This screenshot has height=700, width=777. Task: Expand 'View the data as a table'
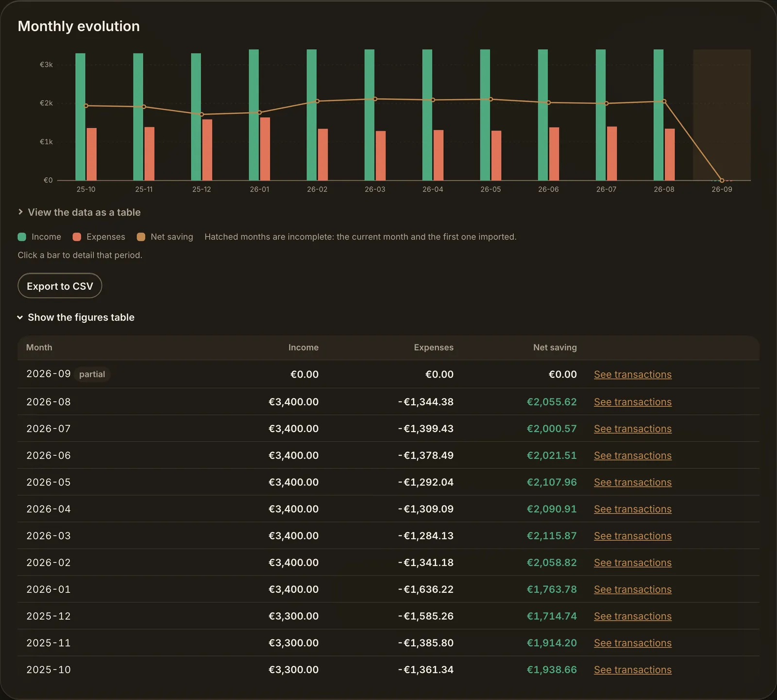(x=79, y=212)
